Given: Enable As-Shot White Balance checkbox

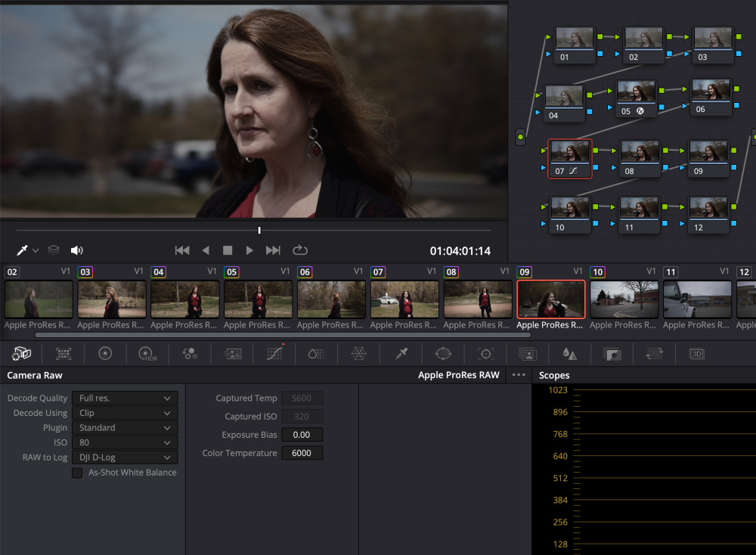Looking at the screenshot, I should click(77, 473).
